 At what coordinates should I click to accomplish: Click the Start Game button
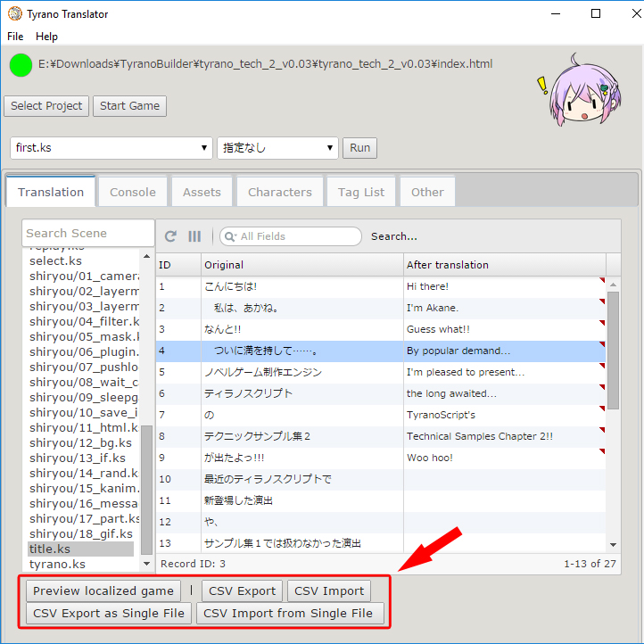(130, 106)
